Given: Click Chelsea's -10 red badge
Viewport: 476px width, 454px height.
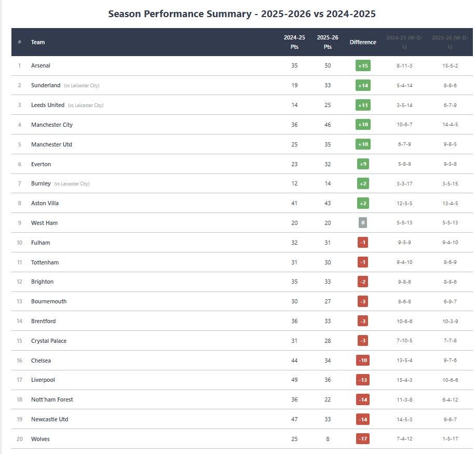Looking at the screenshot, I should click(x=363, y=360).
